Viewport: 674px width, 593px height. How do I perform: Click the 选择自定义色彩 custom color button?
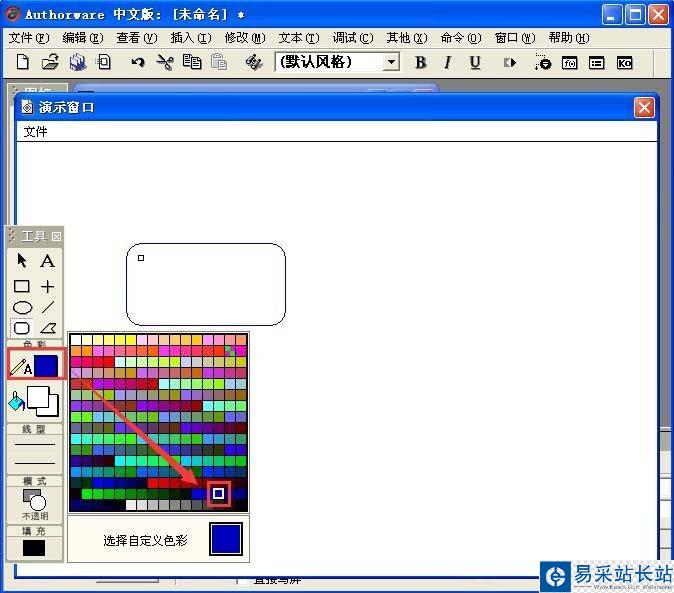[145, 540]
